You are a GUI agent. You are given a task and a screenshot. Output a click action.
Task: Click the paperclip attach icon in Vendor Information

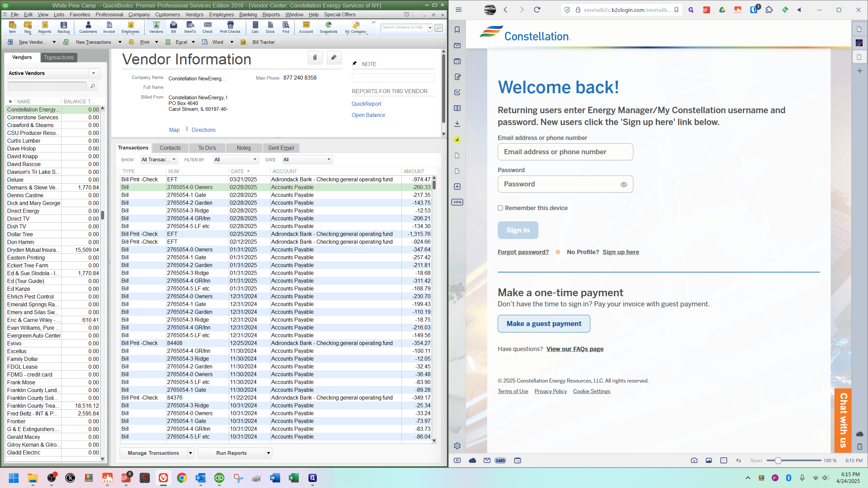pos(315,57)
